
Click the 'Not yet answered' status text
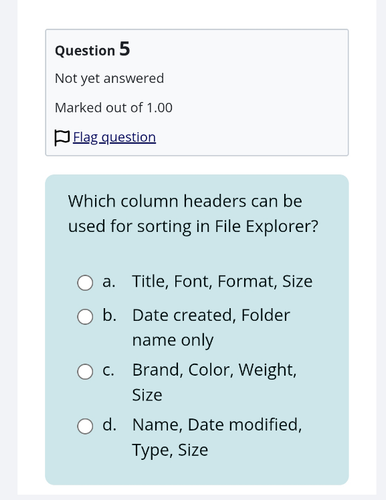click(109, 79)
